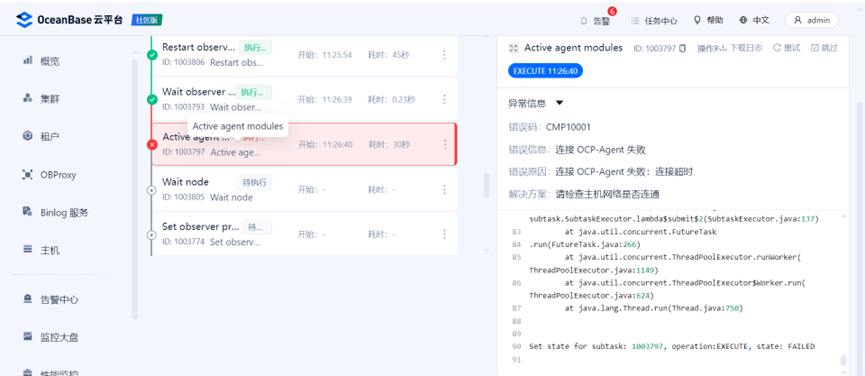
Task: Click the red failed status icon
Action: tap(152, 144)
